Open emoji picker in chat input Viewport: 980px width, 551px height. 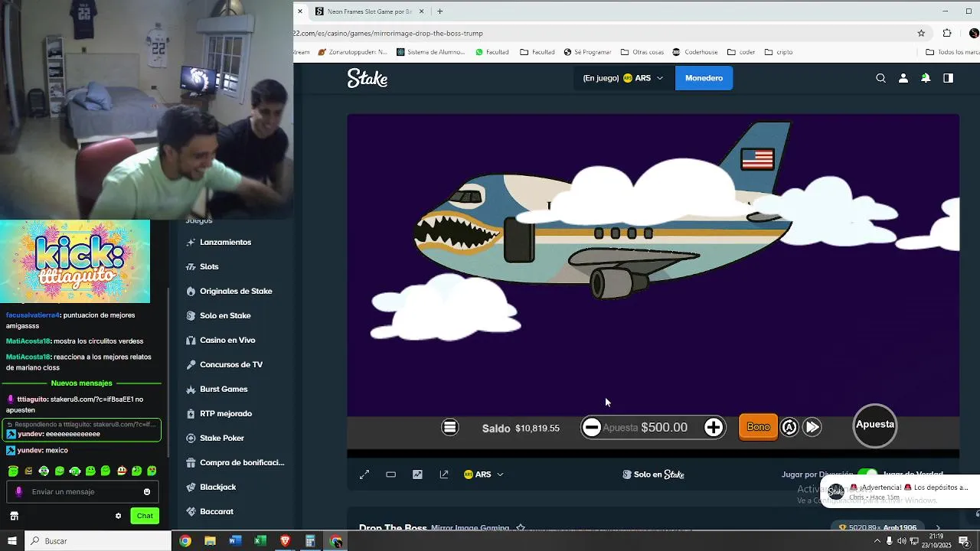click(147, 492)
